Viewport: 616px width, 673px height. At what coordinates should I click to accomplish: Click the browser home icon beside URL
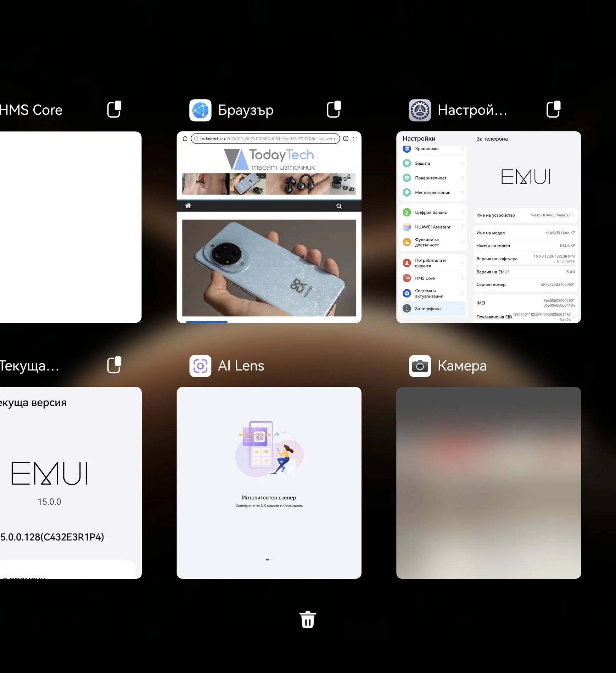pyautogui.click(x=185, y=138)
